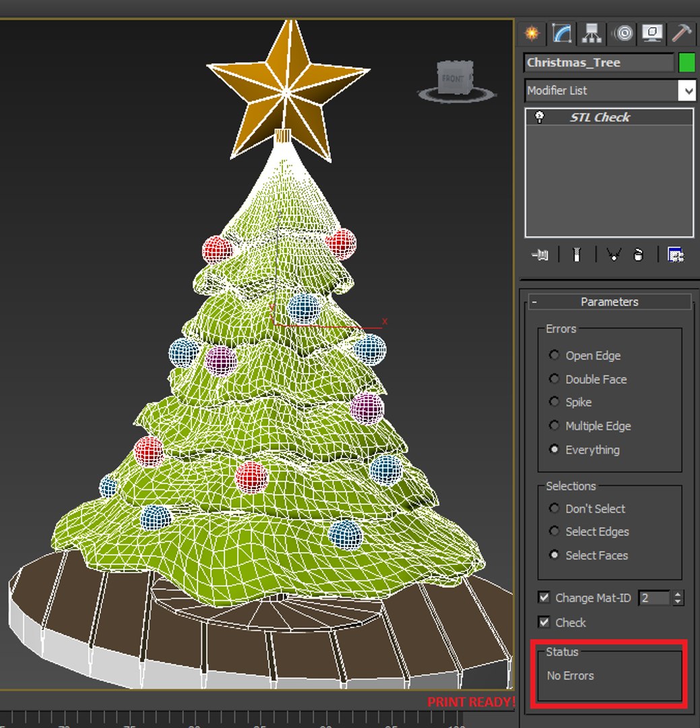Open the Hierarchy panel tab
Screen dimensions: 700x728
592,34
